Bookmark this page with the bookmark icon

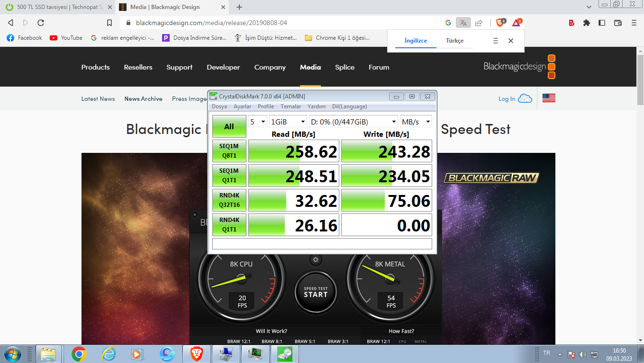pyautogui.click(x=109, y=23)
